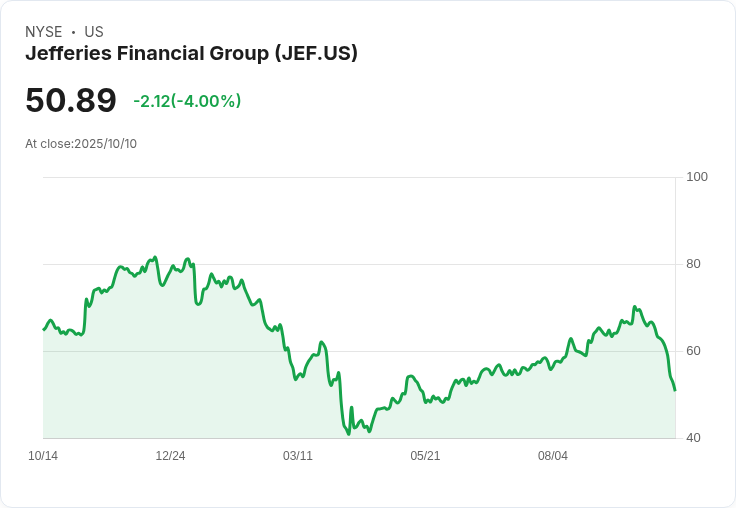Viewport: 736px width, 508px height.
Task: Open the Jefferies Financial Group title
Action: pyautogui.click(x=191, y=54)
